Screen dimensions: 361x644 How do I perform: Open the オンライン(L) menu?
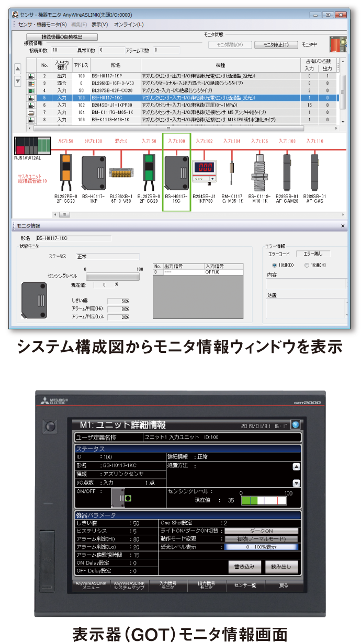coord(128,25)
